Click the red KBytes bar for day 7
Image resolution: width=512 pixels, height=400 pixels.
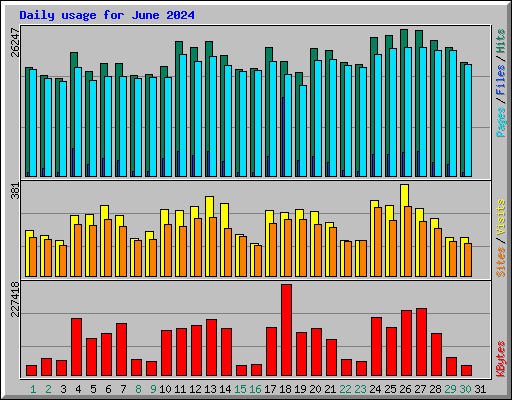click(121, 349)
